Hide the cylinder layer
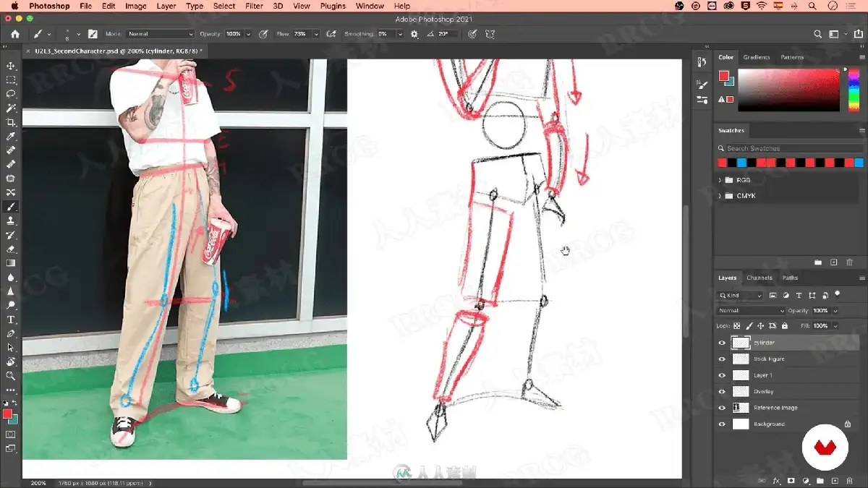 tap(721, 343)
